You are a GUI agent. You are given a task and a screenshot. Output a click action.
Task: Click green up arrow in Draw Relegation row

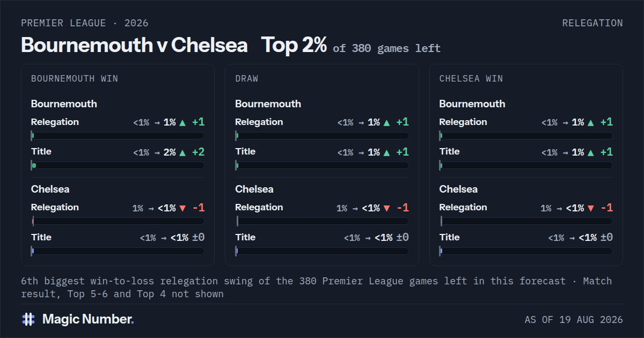pyautogui.click(x=386, y=122)
